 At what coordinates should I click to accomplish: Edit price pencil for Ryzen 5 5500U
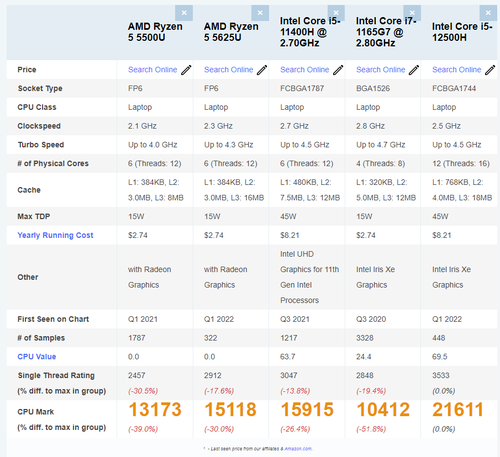click(x=186, y=70)
